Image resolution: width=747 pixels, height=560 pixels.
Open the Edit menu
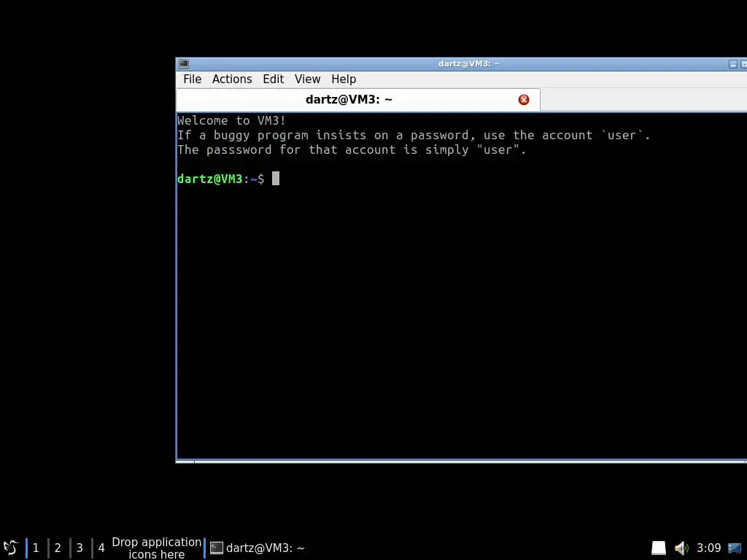pos(273,79)
